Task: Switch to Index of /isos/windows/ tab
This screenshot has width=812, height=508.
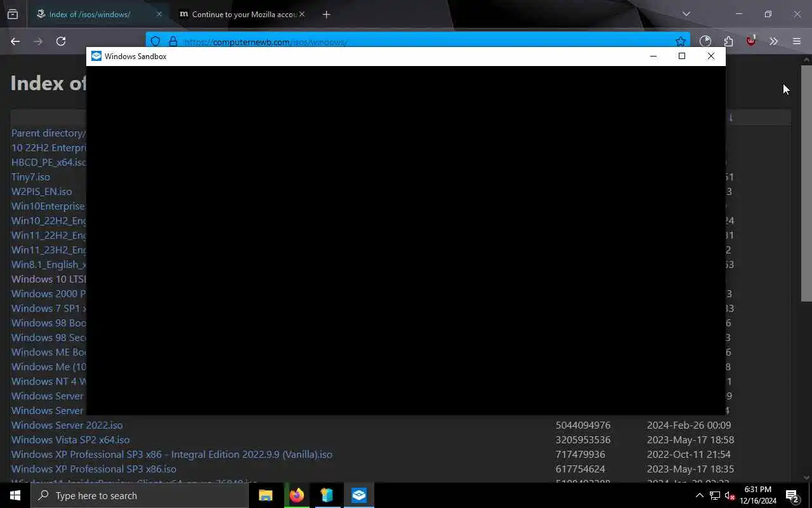Action: [99, 14]
